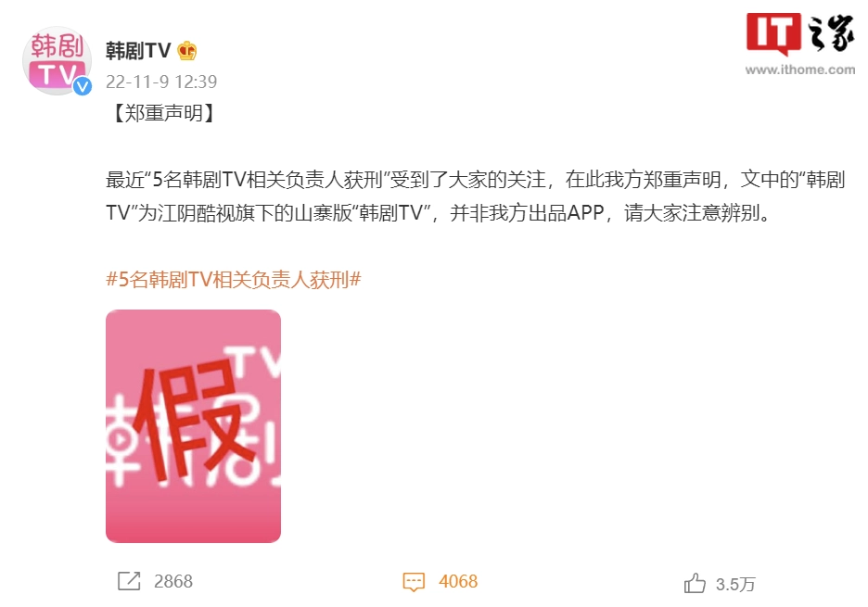Select the like count 3.5万
868x607 pixels.
(735, 585)
